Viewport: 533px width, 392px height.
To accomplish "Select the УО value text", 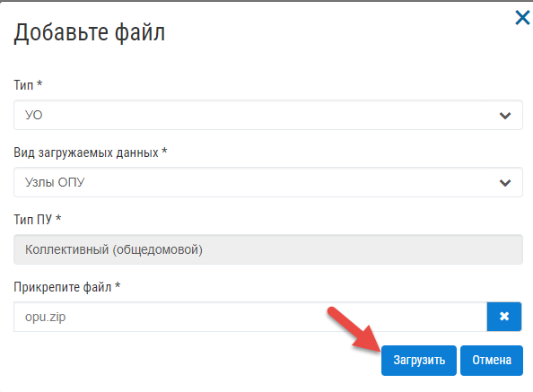I will [34, 115].
